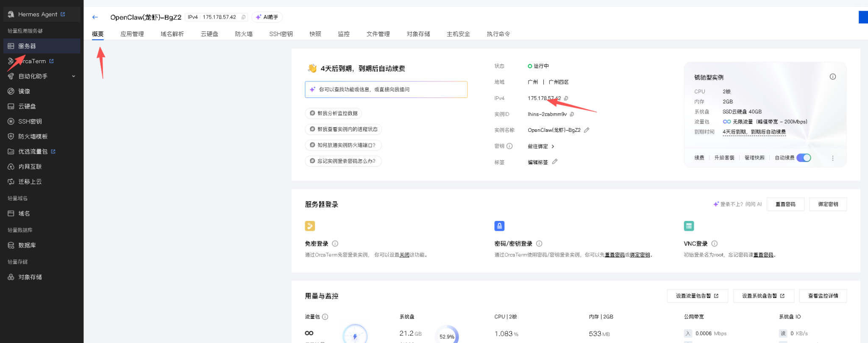The width and height of the screenshot is (868, 343).
Task: Switch to the 快照 tab
Action: pyautogui.click(x=315, y=34)
